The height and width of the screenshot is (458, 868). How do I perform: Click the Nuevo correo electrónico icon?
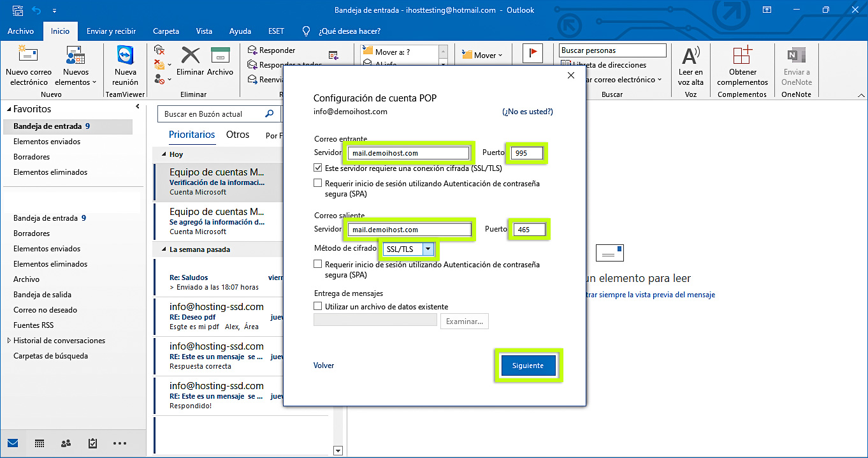[x=29, y=55]
